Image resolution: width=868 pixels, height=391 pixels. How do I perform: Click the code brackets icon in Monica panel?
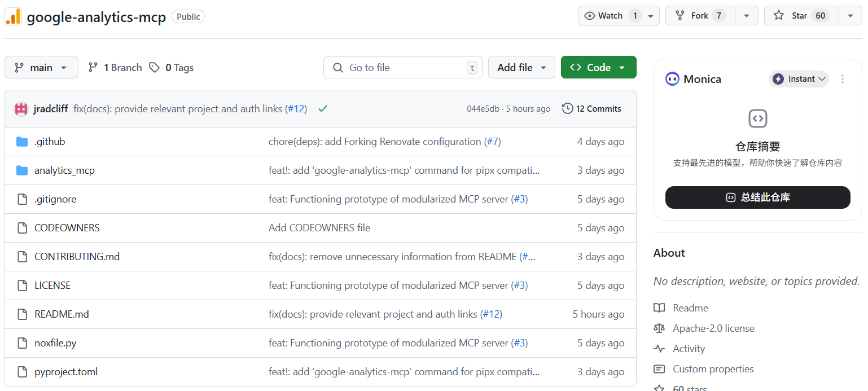point(758,118)
